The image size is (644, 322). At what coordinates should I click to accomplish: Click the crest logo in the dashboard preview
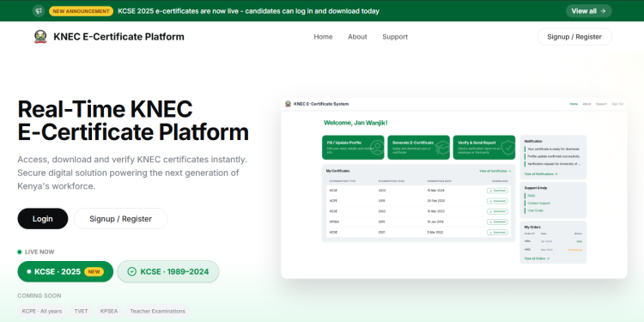pos(288,104)
